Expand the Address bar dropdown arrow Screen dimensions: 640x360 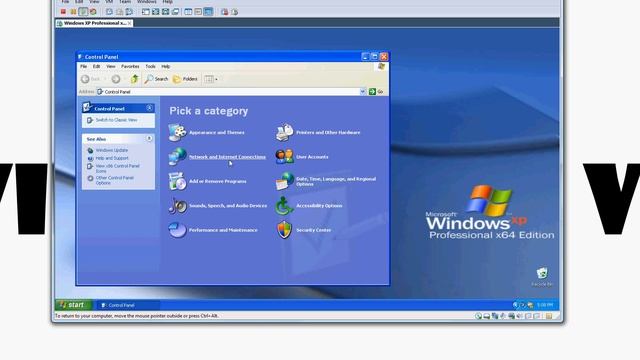362,92
